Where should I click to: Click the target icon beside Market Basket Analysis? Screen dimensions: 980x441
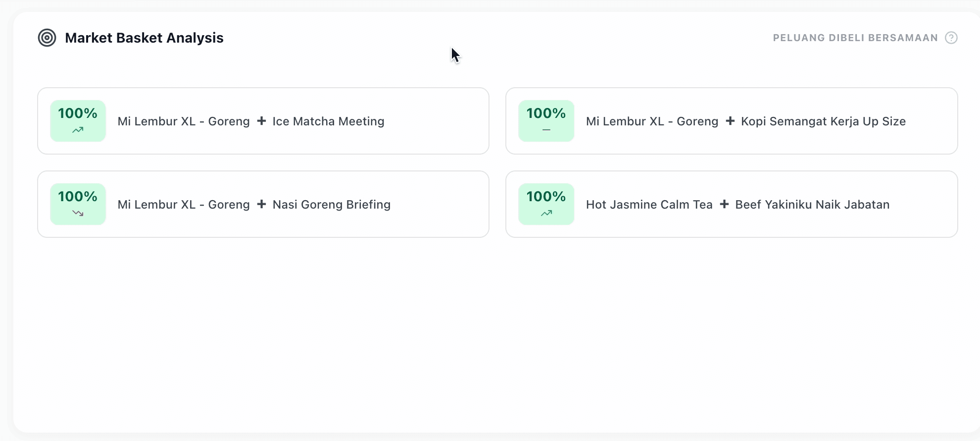tap(47, 38)
